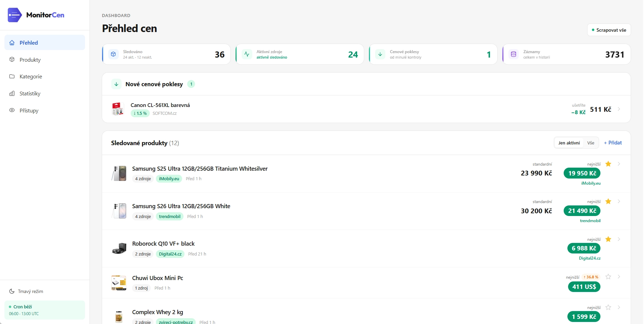Click the MonitorCen logo icon
The height and width of the screenshot is (324, 644).
(15, 15)
